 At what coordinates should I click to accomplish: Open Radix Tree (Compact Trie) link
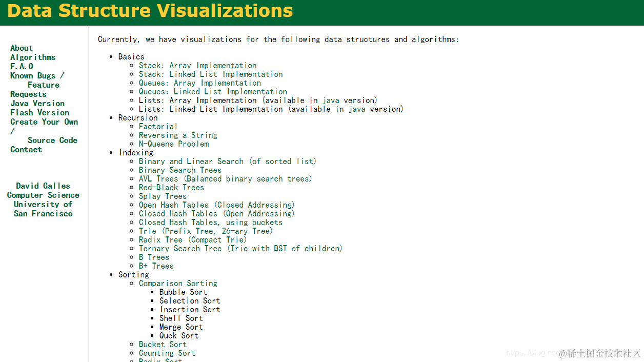pos(193,240)
